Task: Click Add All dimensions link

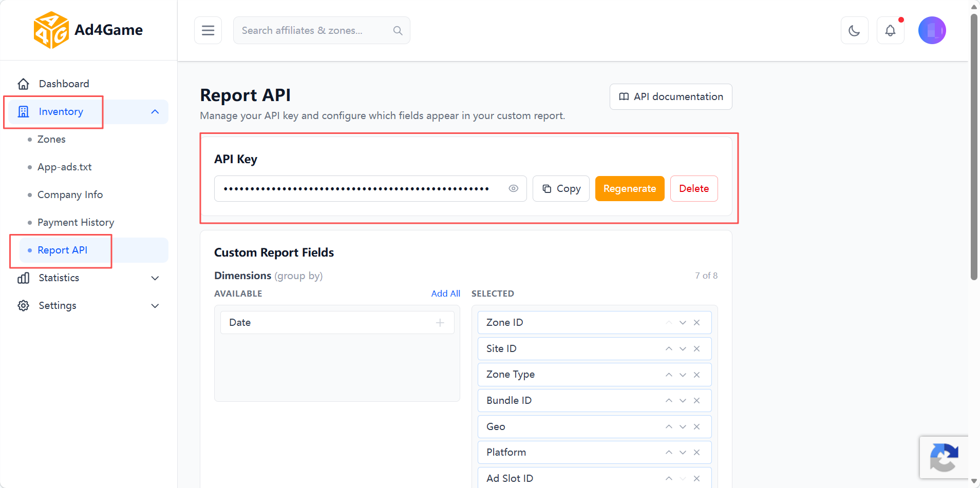Action: (445, 294)
